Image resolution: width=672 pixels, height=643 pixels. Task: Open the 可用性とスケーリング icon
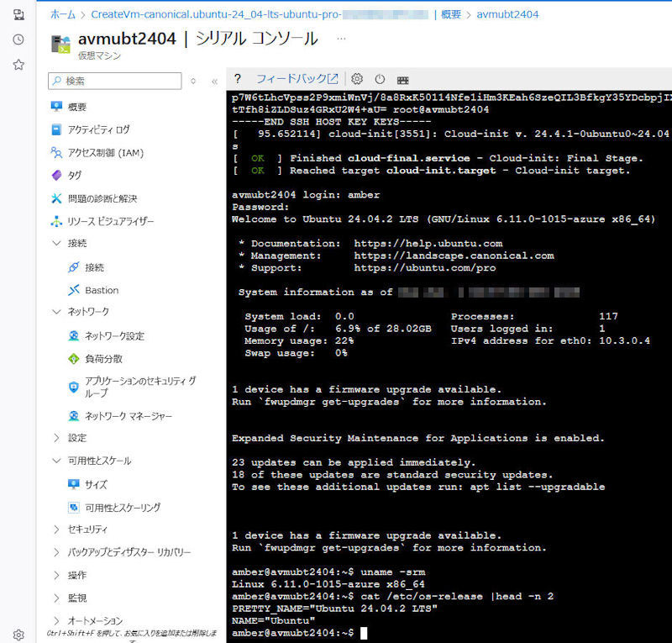74,508
